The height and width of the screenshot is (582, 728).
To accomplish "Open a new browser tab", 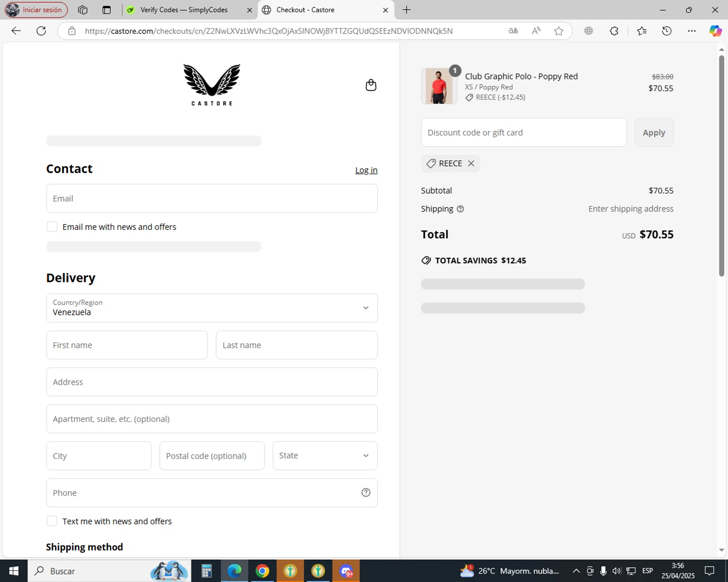I will (x=407, y=10).
